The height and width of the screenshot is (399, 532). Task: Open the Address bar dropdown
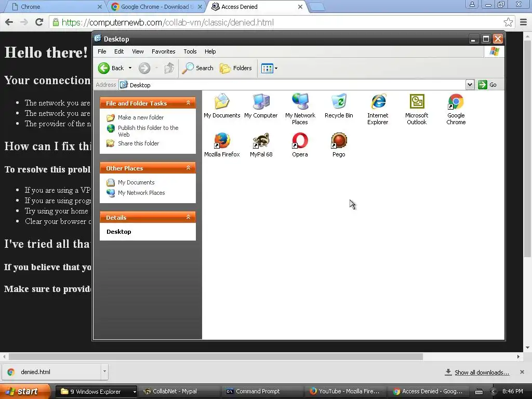point(470,85)
